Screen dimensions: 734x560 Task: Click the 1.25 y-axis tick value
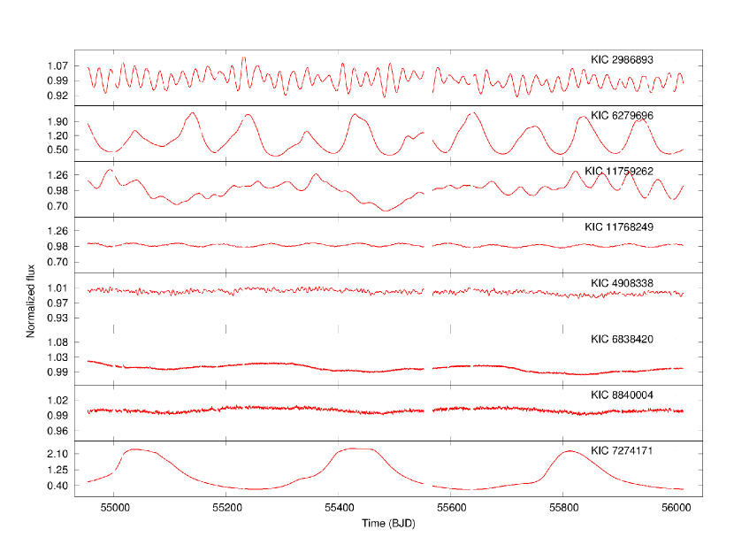(57, 470)
